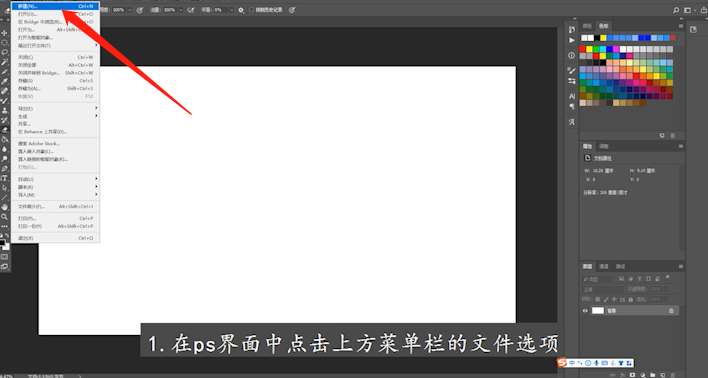The width and height of the screenshot is (708, 378).
Task: Open the History panel icon
Action: [572, 29]
